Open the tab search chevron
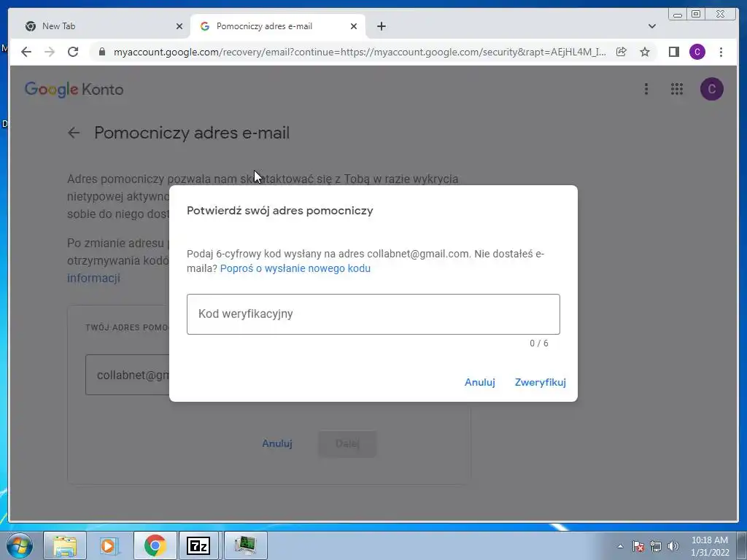The image size is (747, 560). tap(651, 26)
